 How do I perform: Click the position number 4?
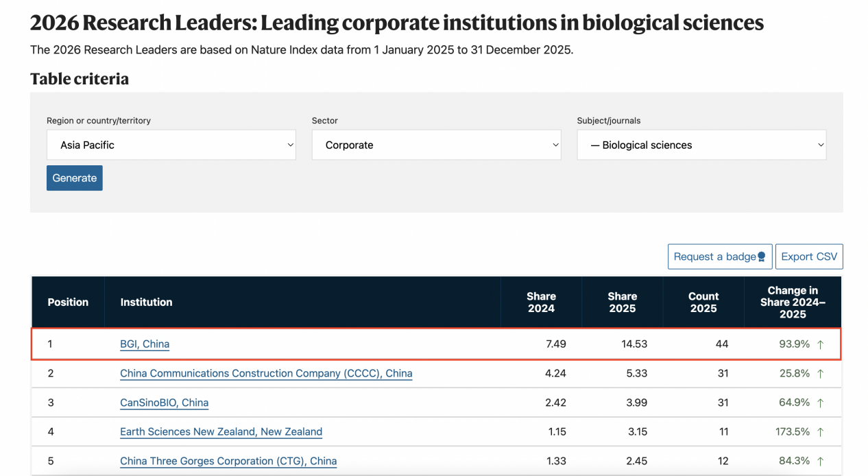(51, 432)
